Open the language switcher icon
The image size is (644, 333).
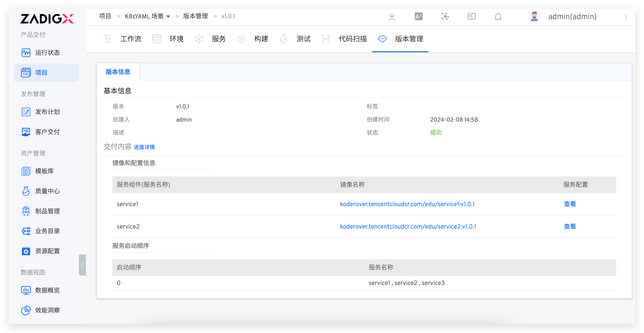pyautogui.click(x=418, y=16)
